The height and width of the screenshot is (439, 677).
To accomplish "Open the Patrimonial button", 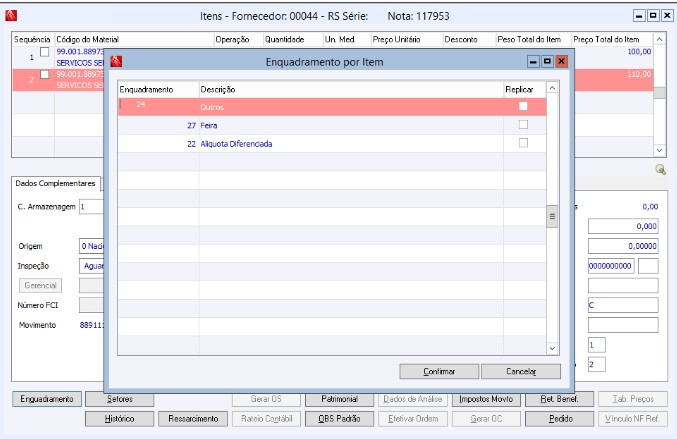I will pos(339,399).
